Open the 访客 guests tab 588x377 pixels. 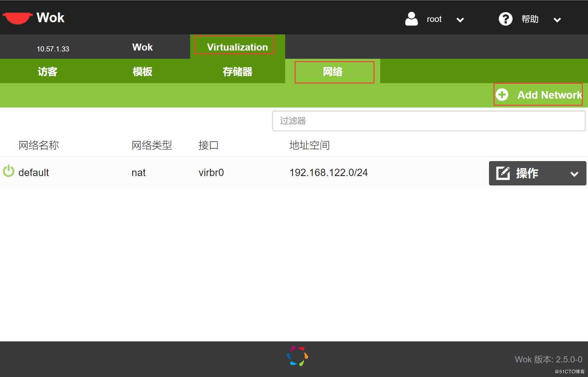pos(47,71)
